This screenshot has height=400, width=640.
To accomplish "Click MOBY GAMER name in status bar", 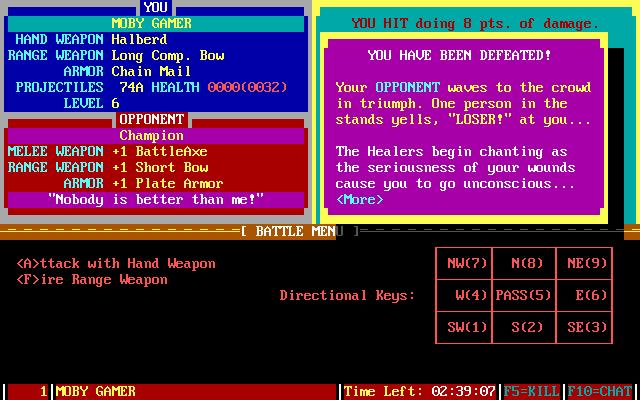I will point(96,391).
